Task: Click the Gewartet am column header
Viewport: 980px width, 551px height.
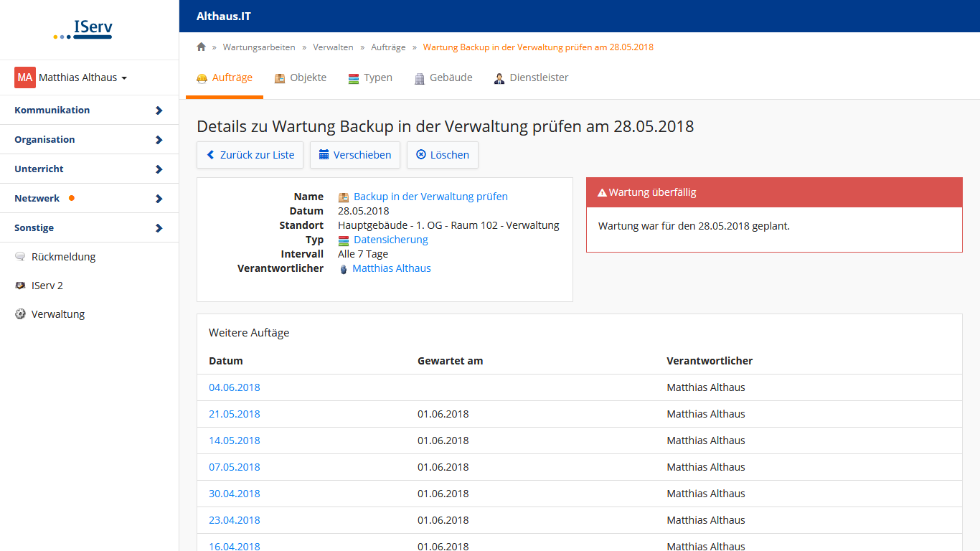Action: pos(451,361)
